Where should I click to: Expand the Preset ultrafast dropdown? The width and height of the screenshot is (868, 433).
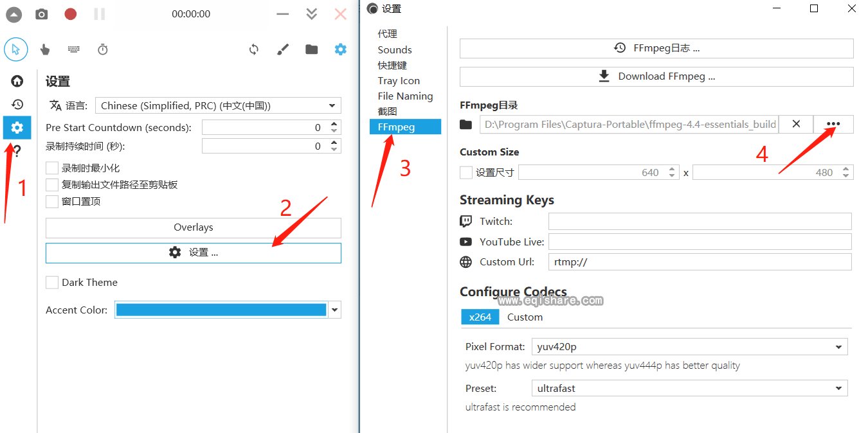coord(689,389)
